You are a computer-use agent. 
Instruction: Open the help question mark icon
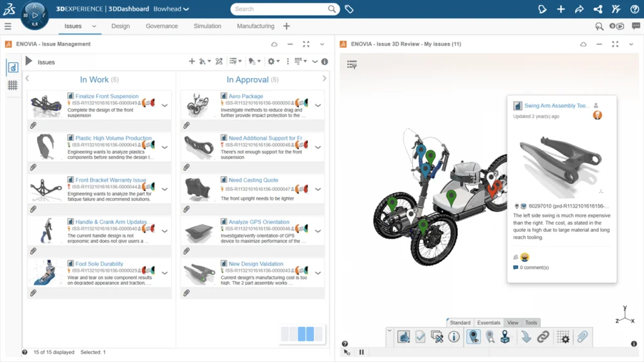click(635, 9)
